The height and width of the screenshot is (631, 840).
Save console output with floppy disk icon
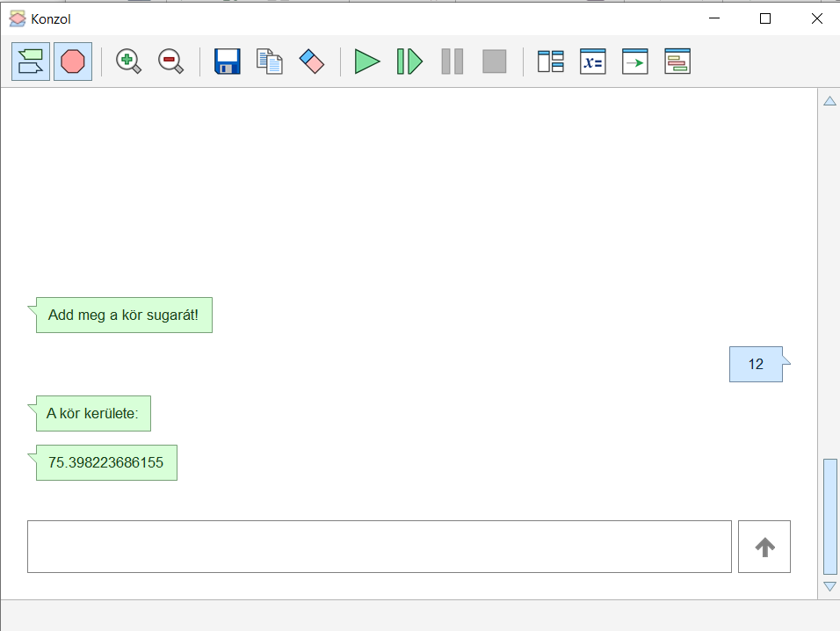pyautogui.click(x=228, y=62)
